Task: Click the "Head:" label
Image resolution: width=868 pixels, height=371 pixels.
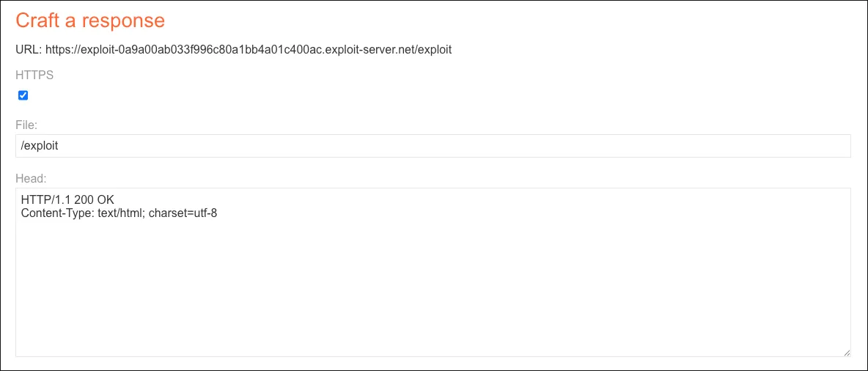Action: click(x=31, y=178)
